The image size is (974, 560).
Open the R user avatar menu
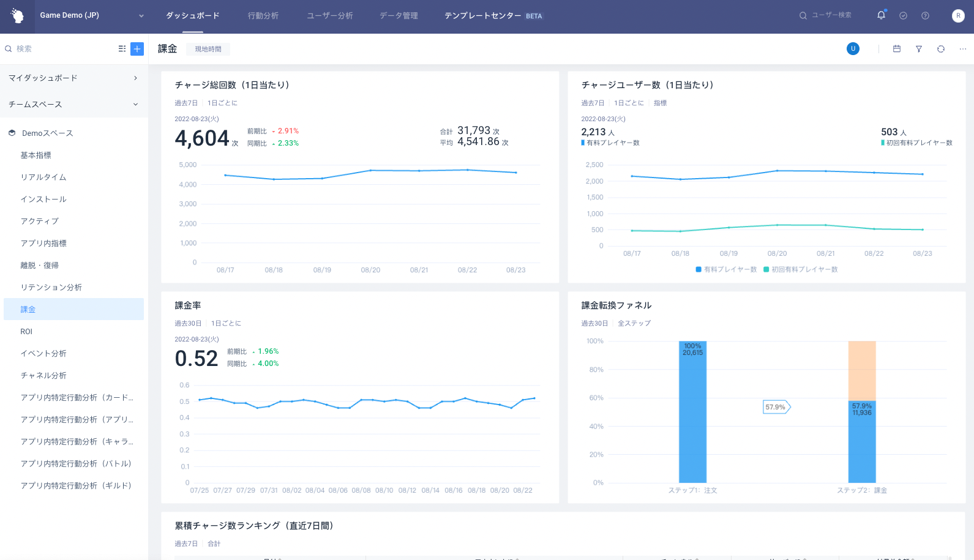click(x=958, y=16)
